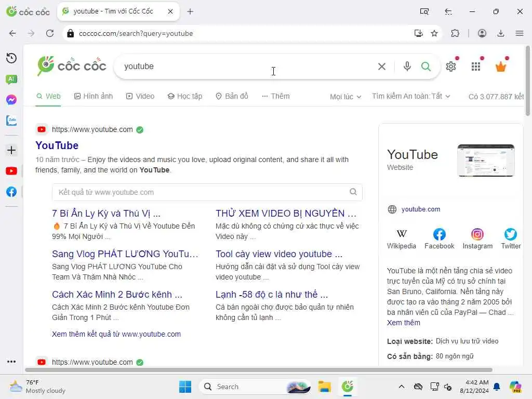
Task: Open the profile account icon
Action: tap(482, 33)
